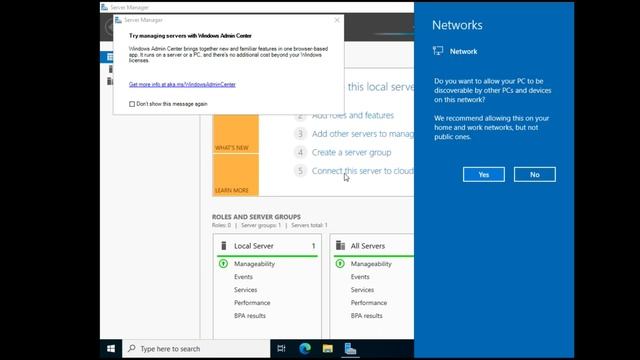Click the Server Manager dialog title icon
This screenshot has width=640, height=360.
tap(118, 20)
